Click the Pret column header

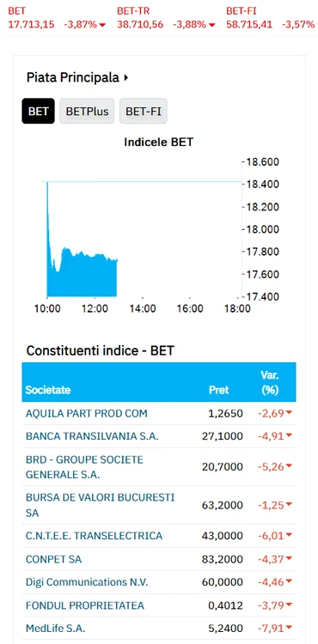click(218, 390)
